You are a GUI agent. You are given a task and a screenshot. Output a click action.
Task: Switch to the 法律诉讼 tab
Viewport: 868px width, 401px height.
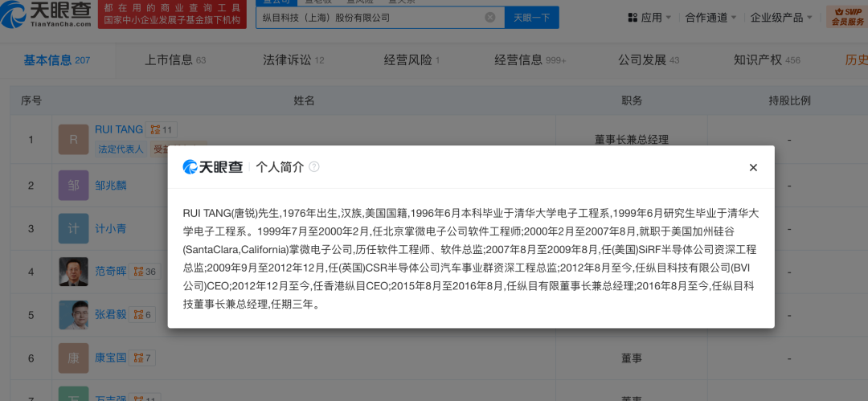point(293,60)
